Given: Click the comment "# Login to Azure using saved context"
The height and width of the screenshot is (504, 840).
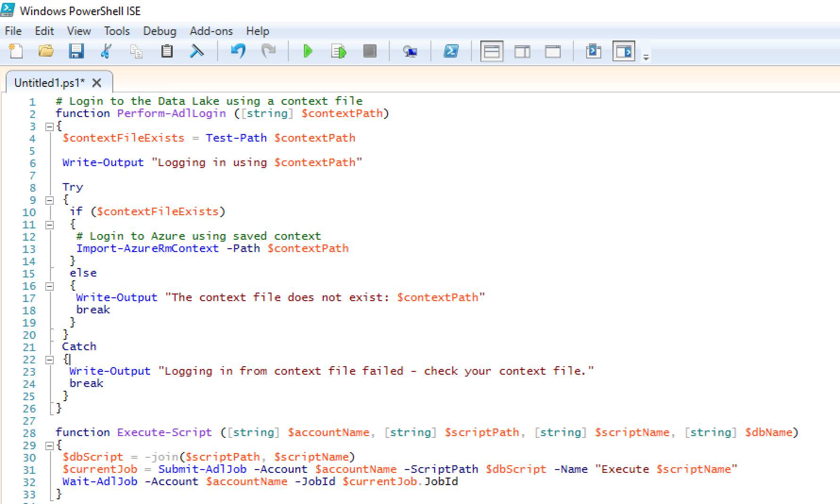Looking at the screenshot, I should tap(199, 236).
